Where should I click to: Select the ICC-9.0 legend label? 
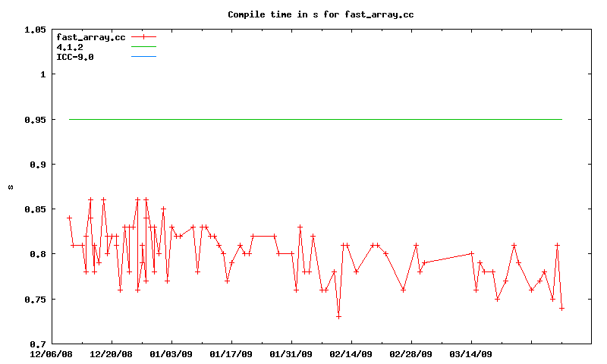[x=75, y=56]
